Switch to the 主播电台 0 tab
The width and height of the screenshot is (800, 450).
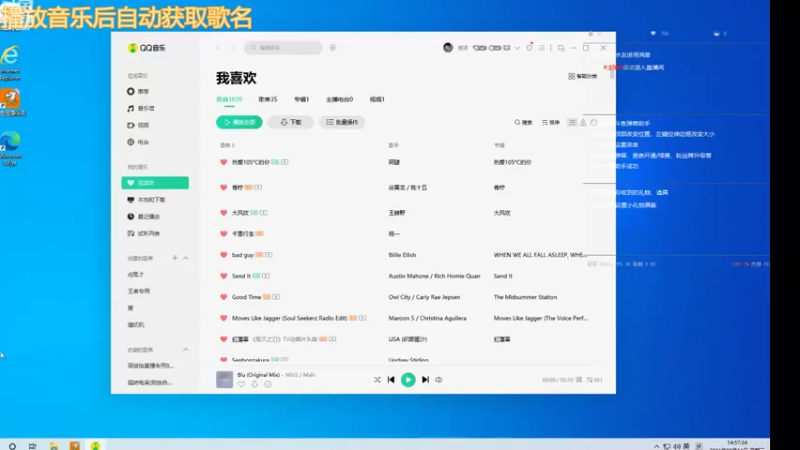pyautogui.click(x=339, y=99)
